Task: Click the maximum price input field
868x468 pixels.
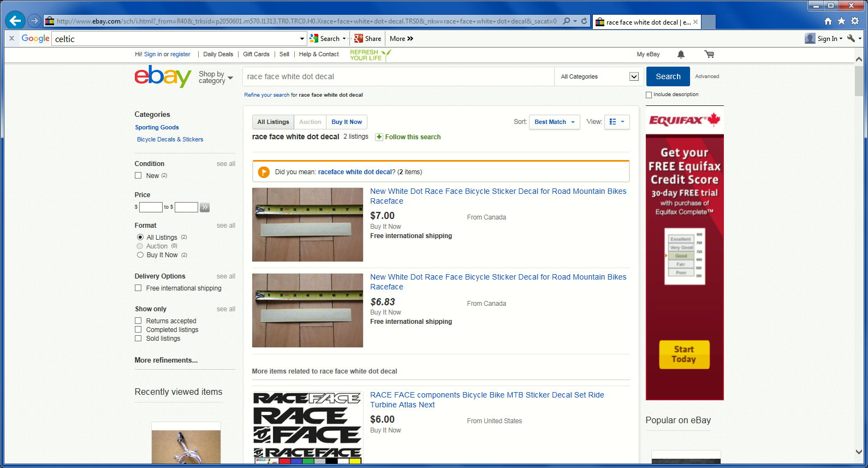Action: click(x=186, y=207)
